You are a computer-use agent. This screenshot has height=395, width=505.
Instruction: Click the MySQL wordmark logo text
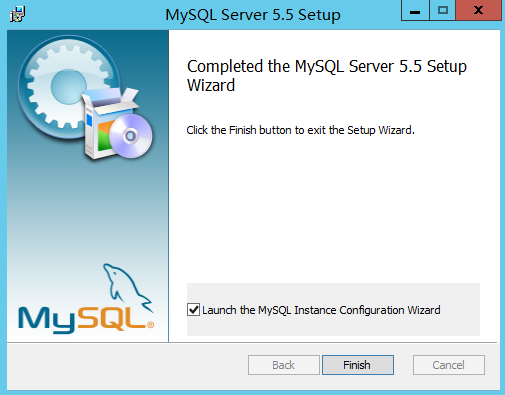85,320
